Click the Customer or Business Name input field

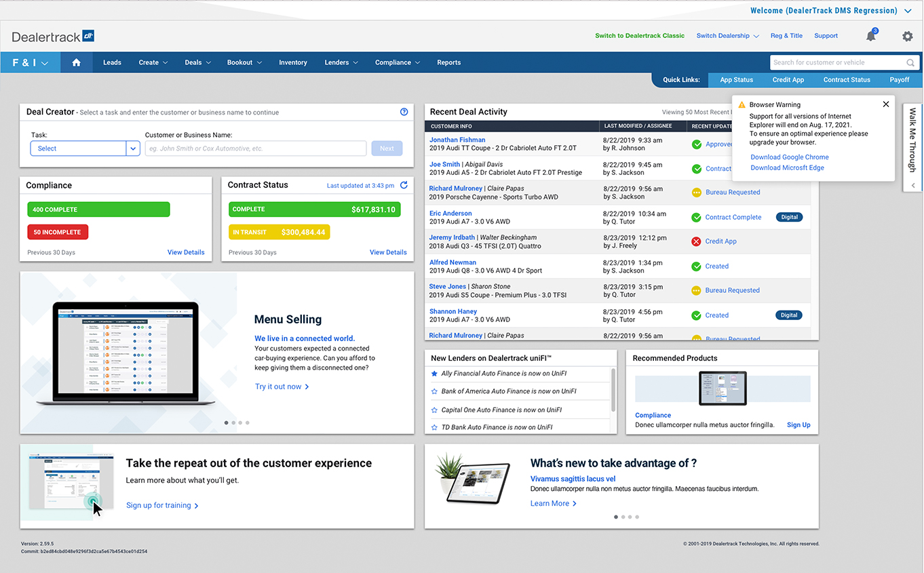click(255, 148)
